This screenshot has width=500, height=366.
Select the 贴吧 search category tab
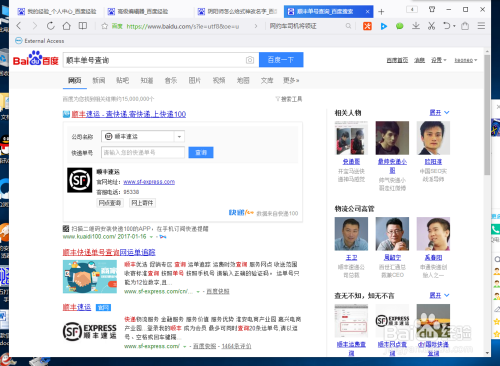pos(123,80)
